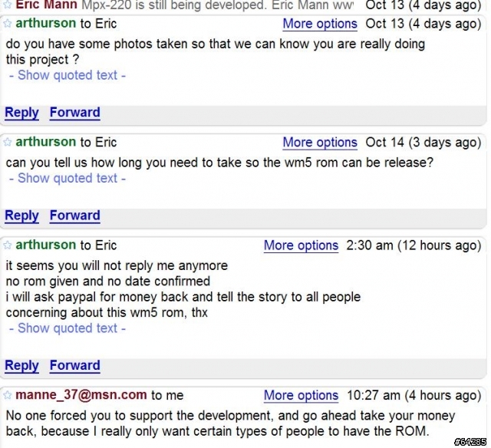Star arthurson's message about photos

pyautogui.click(x=7, y=24)
